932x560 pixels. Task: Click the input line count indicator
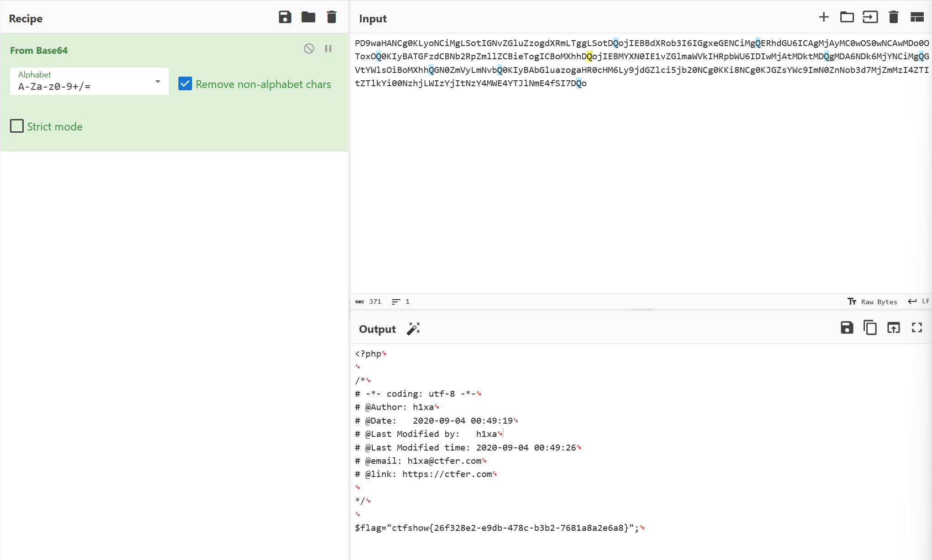(x=401, y=301)
